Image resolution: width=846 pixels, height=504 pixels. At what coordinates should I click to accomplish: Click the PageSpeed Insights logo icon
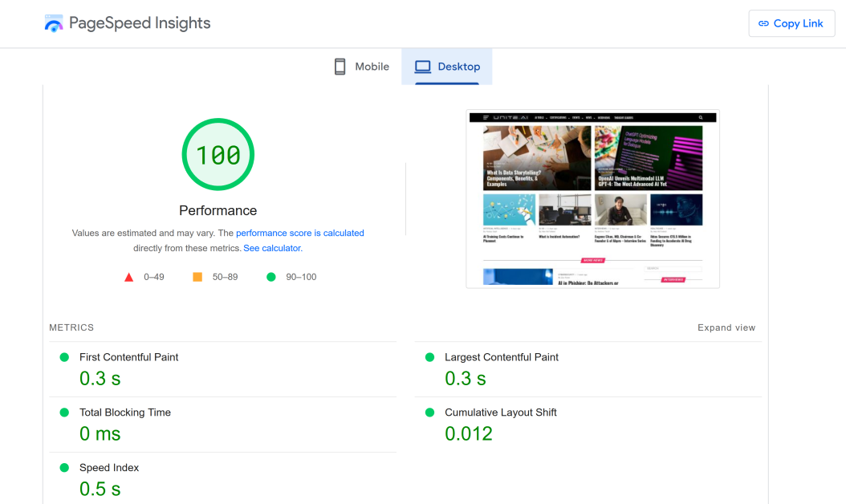pyautogui.click(x=54, y=23)
